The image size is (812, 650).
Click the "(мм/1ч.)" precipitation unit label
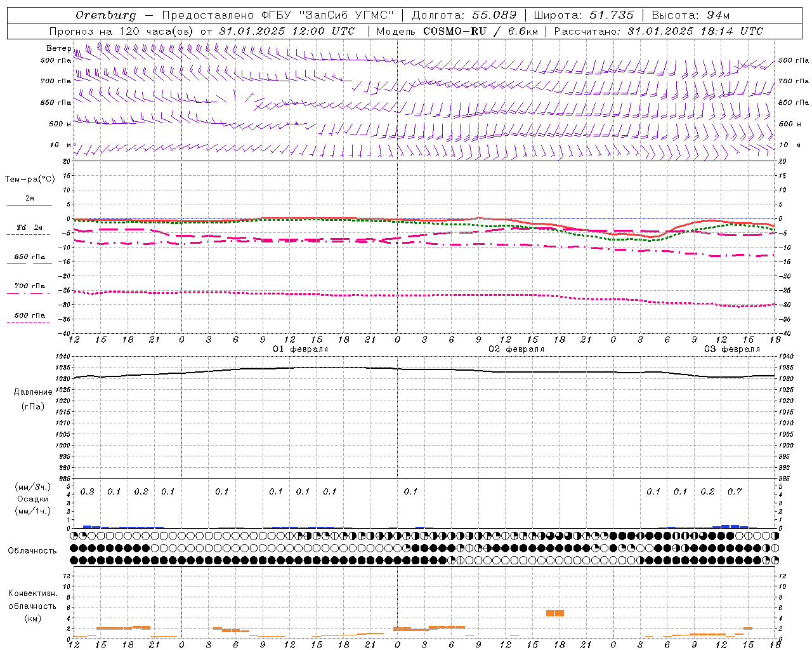[33, 511]
